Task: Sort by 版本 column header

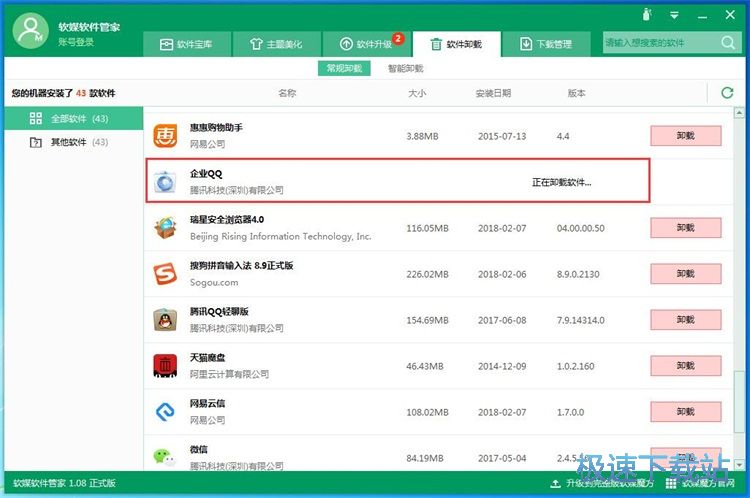Action: tap(576, 93)
